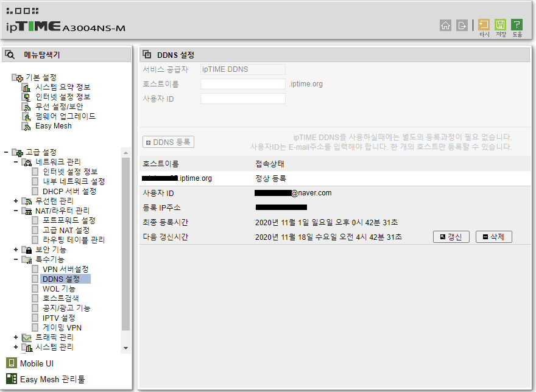
Task: Collapse the NAT/라우터 관리 node
Action: 16,211
